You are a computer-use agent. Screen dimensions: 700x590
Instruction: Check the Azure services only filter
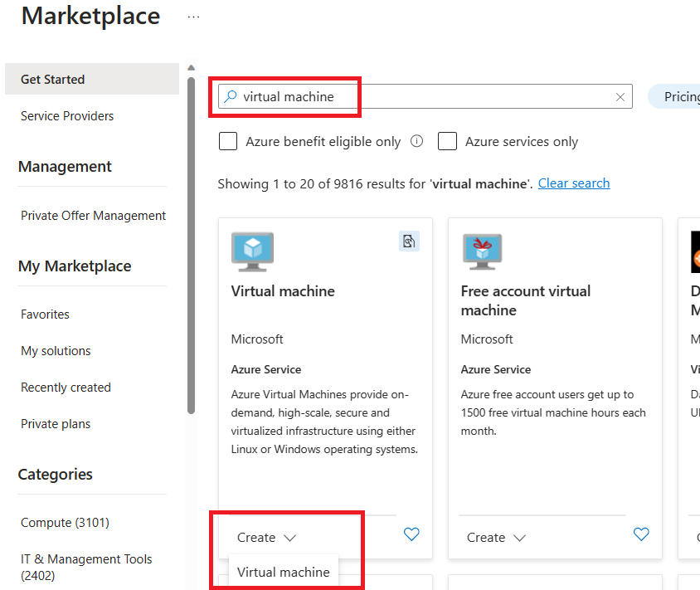tap(447, 141)
